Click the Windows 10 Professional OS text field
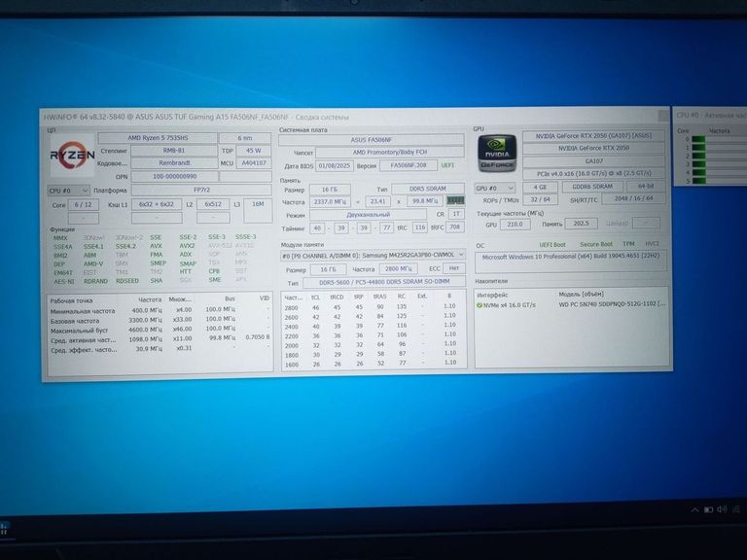 coord(571,257)
